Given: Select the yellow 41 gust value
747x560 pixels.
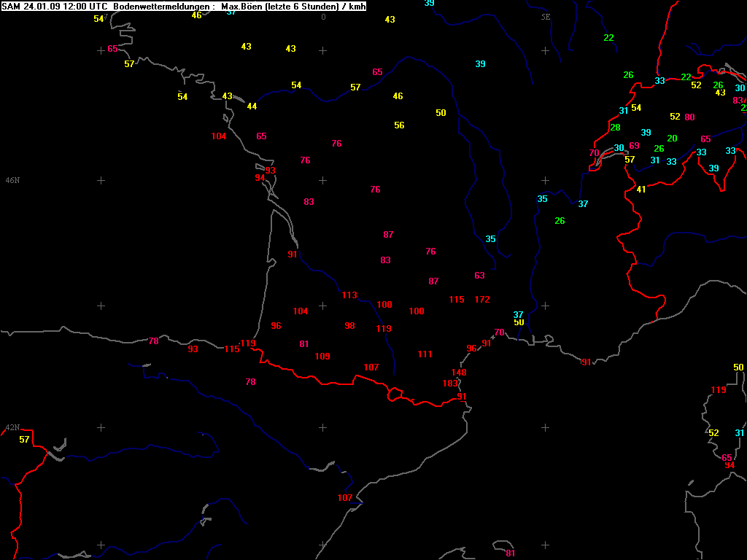Looking at the screenshot, I should [641, 190].
